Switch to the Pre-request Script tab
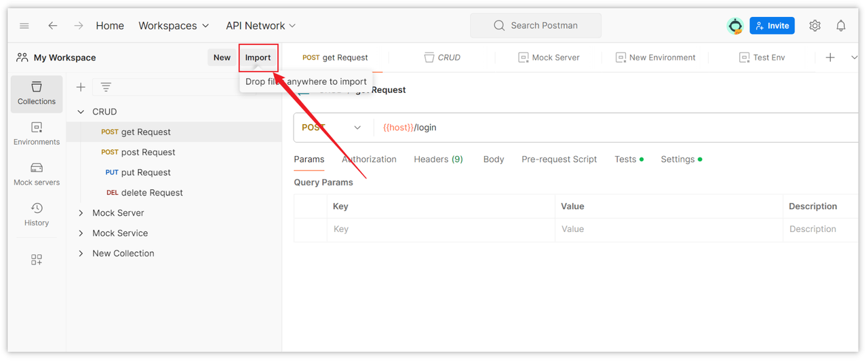The image size is (868, 361). [559, 159]
